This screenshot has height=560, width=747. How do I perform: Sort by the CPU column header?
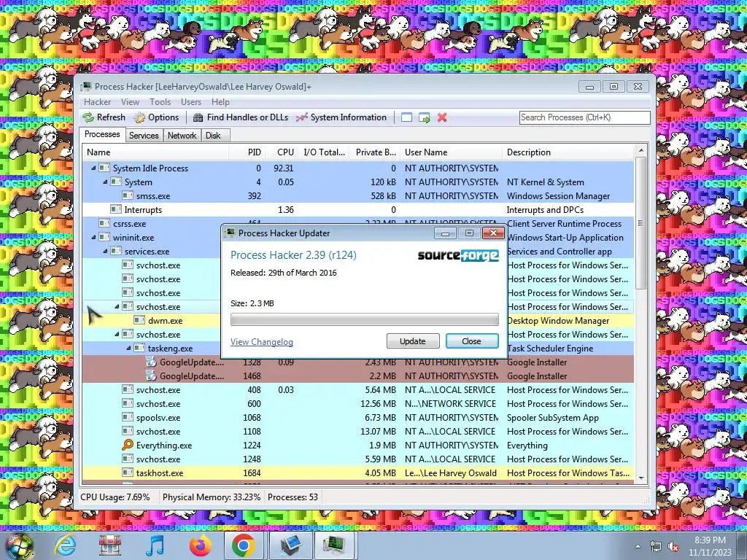click(281, 152)
